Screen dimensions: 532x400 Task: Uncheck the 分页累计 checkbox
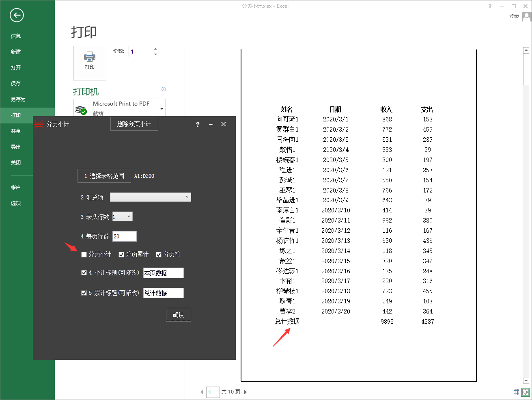tap(121, 255)
